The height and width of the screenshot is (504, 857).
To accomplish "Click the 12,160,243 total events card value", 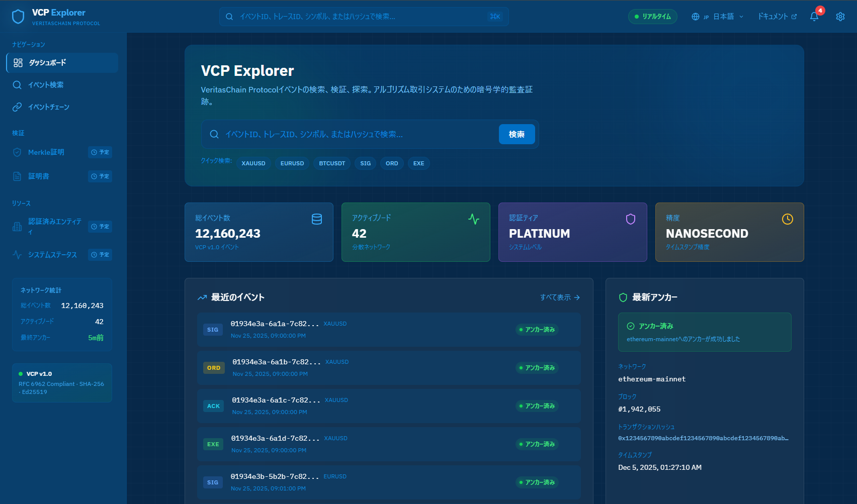I will tap(228, 234).
